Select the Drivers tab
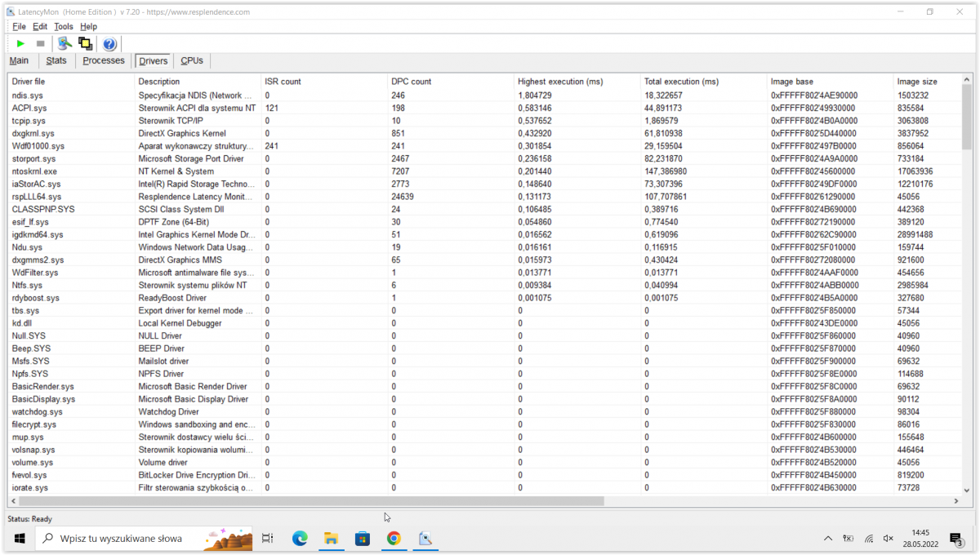 pos(153,61)
